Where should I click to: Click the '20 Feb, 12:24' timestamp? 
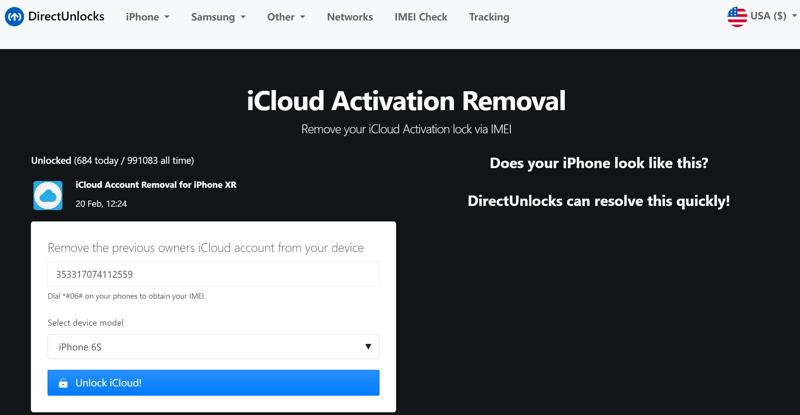[x=101, y=204]
